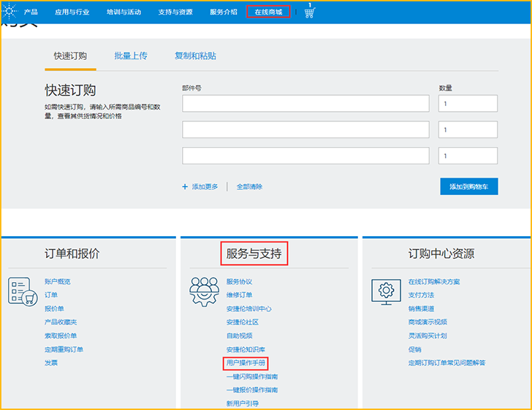The image size is (532, 410).
Task: Expand the 支持与资源 menu
Action: click(x=175, y=12)
